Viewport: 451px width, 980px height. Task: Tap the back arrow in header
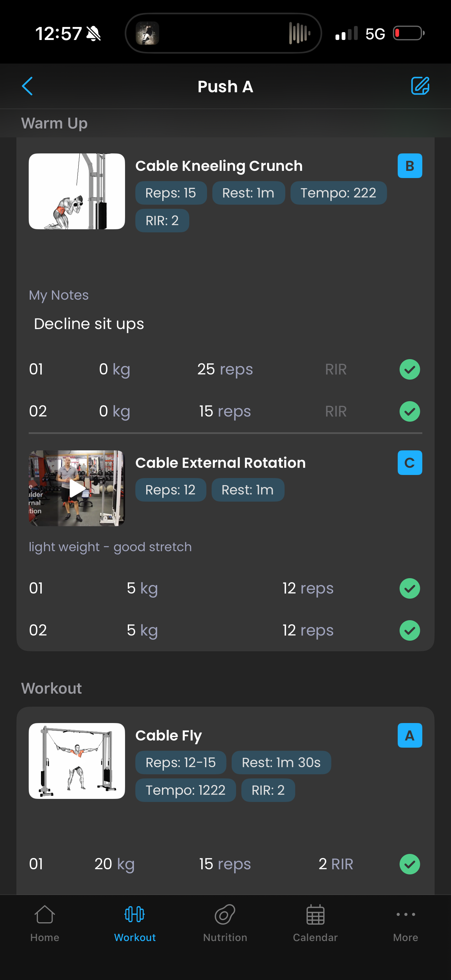coord(27,86)
